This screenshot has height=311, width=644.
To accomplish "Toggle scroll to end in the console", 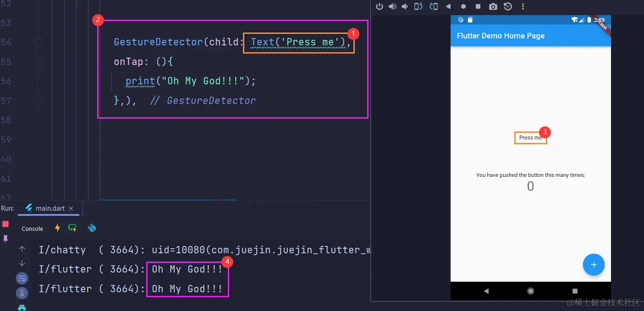I will (22, 293).
